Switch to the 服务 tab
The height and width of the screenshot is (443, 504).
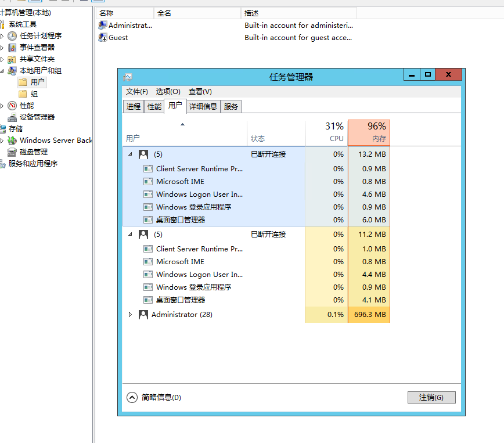231,106
